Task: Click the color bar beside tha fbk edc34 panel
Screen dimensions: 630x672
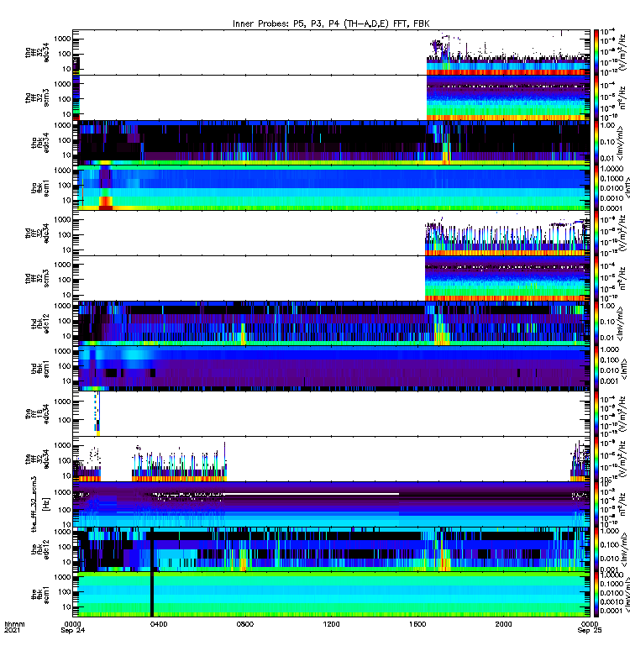Action: 596,143
